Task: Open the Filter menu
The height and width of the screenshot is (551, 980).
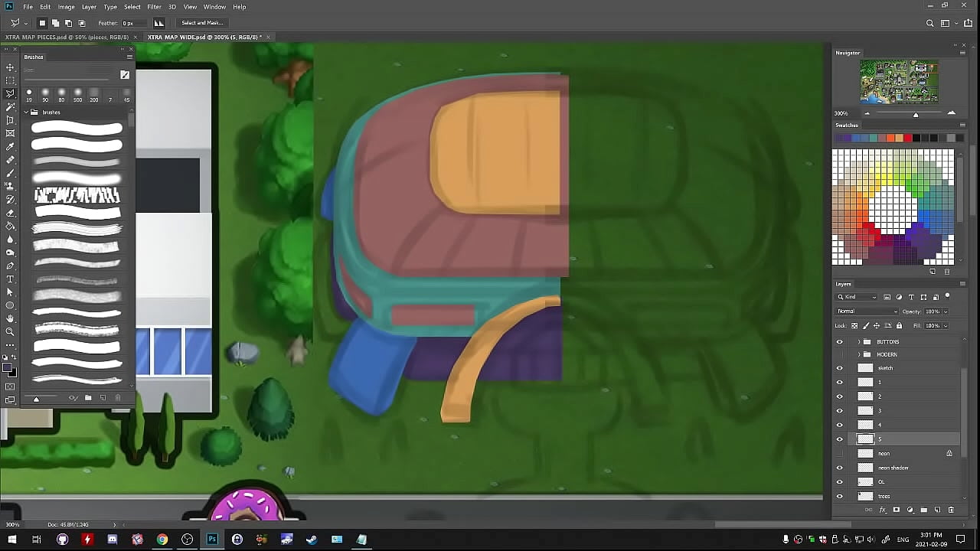Action: pos(154,7)
